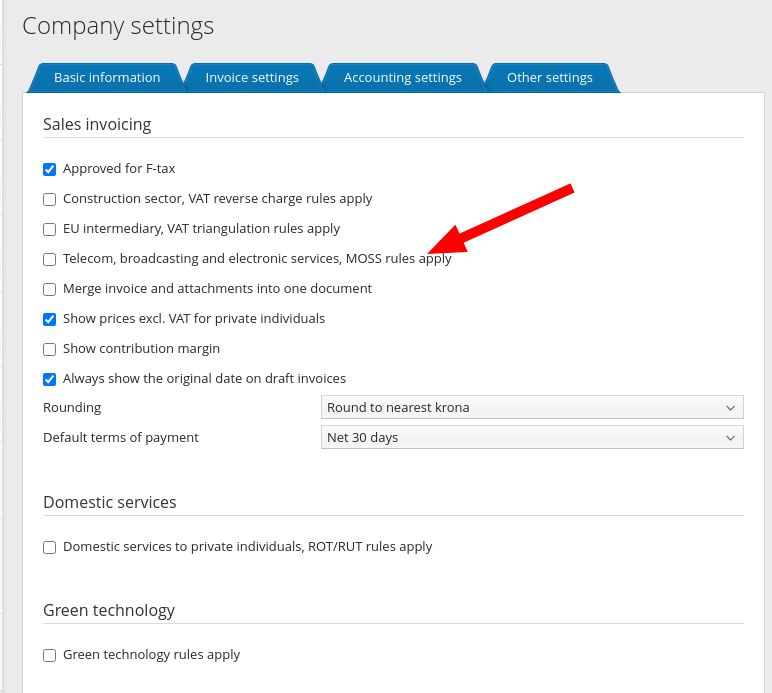Open the Round to nearest krona dropdown
This screenshot has height=693, width=772.
(x=531, y=407)
